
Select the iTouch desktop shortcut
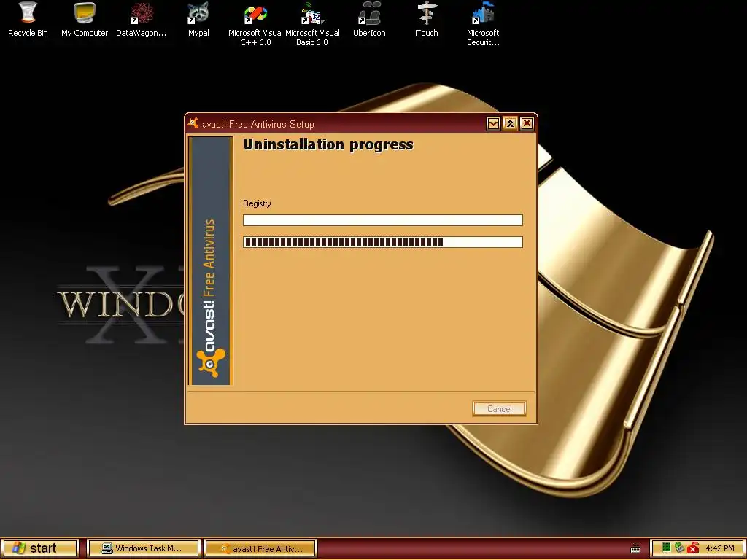pyautogui.click(x=426, y=19)
